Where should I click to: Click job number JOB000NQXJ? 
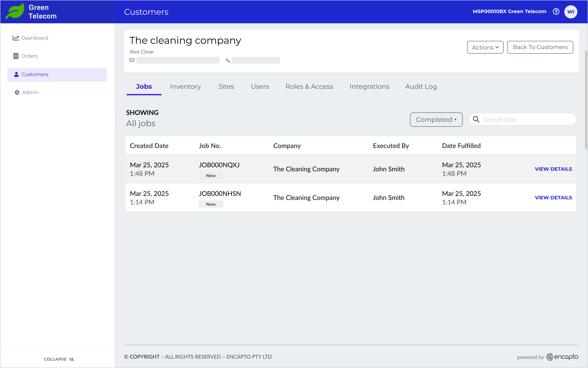click(219, 165)
